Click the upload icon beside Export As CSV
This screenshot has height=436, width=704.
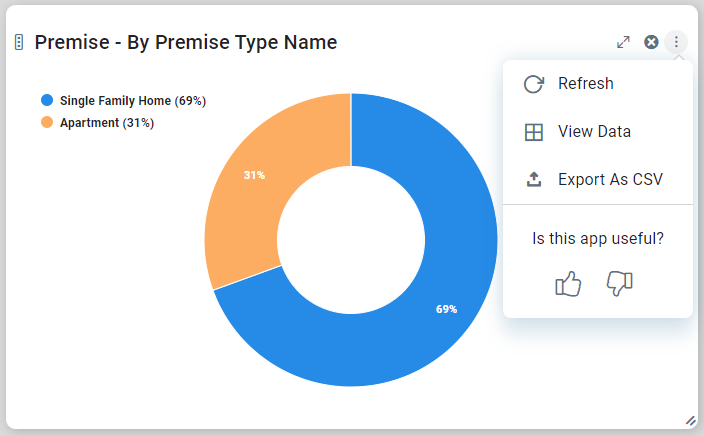pyautogui.click(x=534, y=180)
